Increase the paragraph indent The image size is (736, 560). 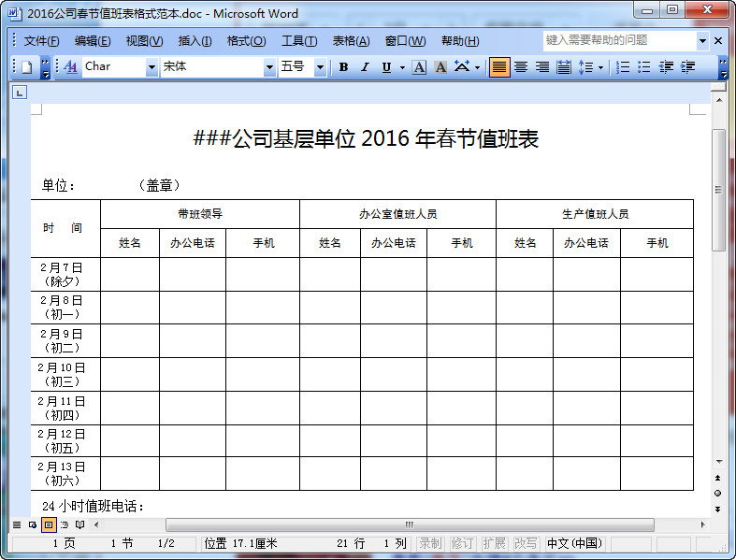click(x=687, y=67)
